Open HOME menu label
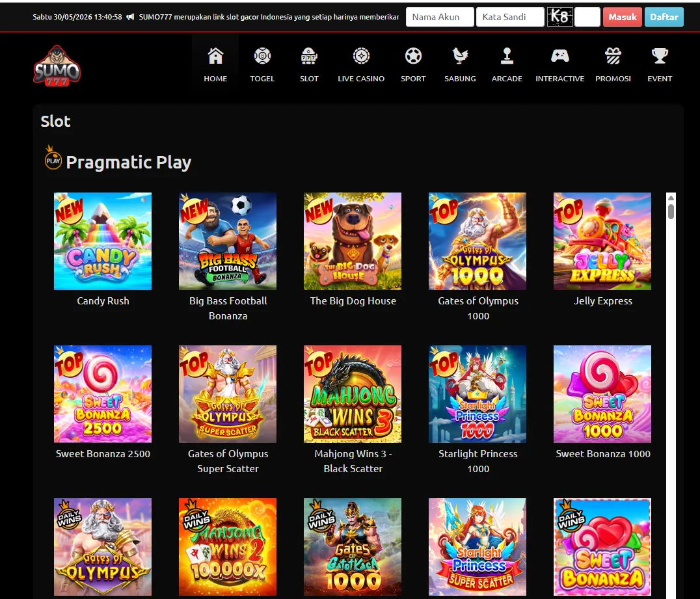 215,79
